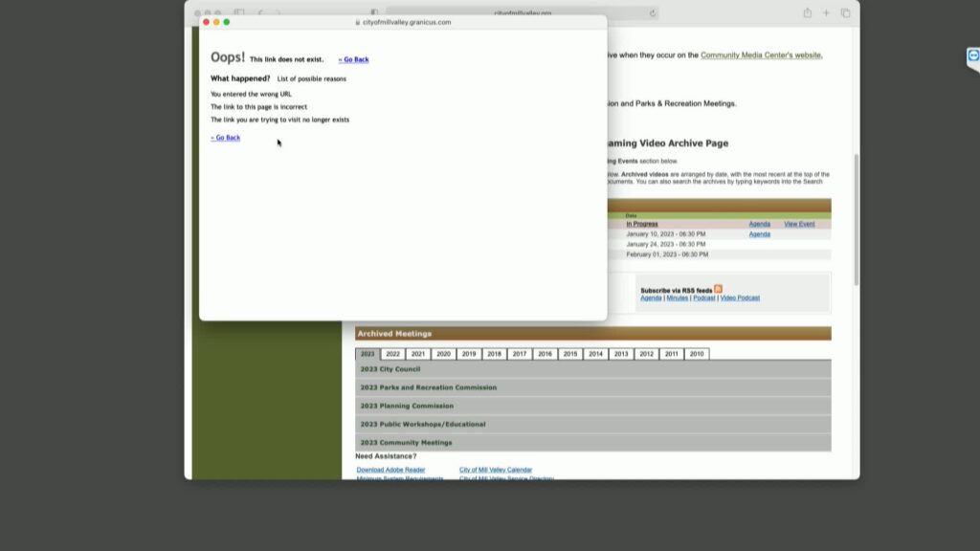Viewport: 980px width, 551px height.
Task: Subscribe to Minutes RSS feed
Action: click(x=677, y=298)
